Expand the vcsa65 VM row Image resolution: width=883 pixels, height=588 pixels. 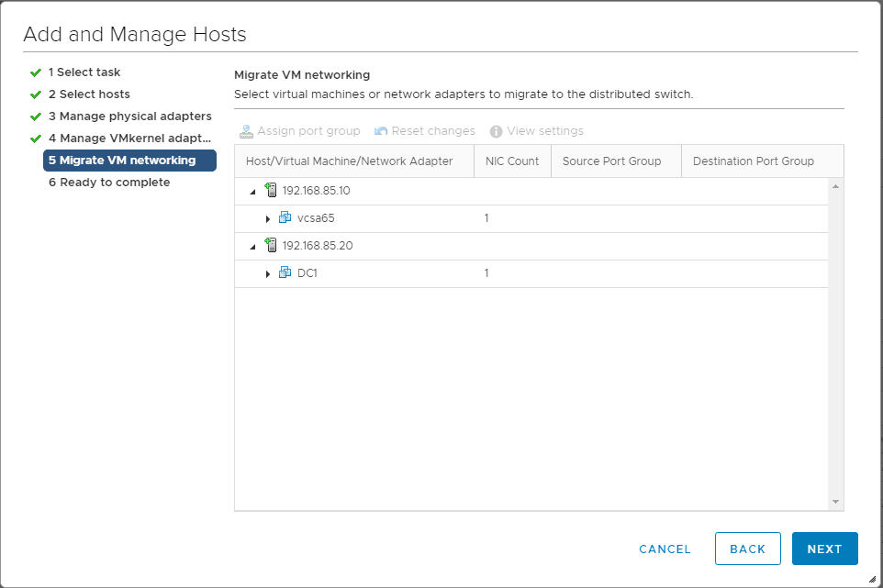coord(268,219)
